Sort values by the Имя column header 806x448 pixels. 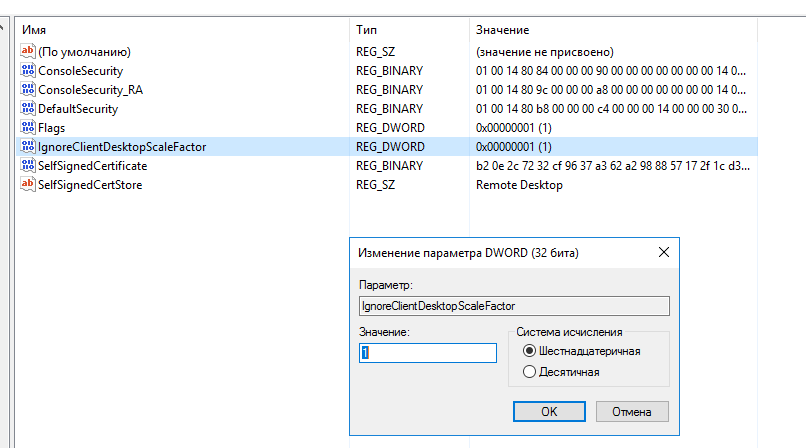(180, 30)
